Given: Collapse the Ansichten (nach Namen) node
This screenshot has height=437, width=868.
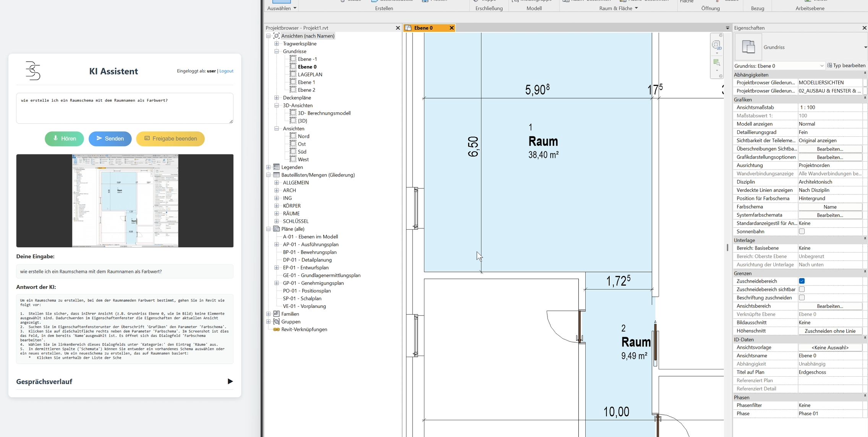Looking at the screenshot, I should point(269,36).
